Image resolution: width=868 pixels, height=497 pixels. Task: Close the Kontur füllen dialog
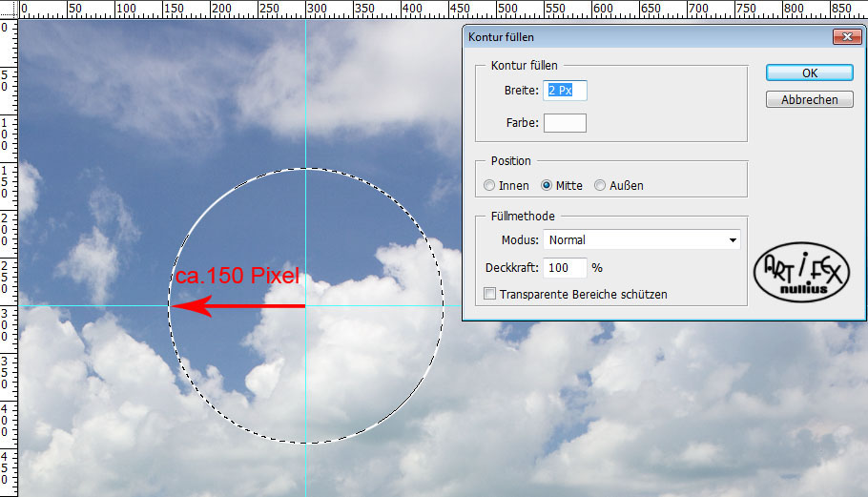click(847, 37)
